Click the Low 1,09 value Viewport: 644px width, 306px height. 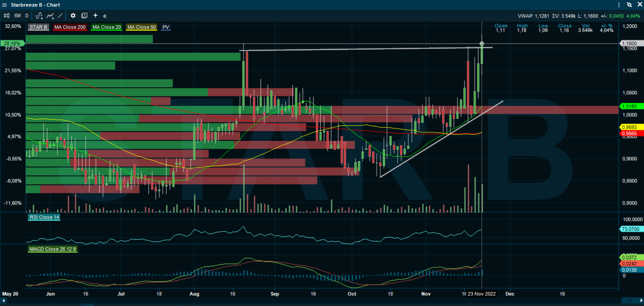pyautogui.click(x=543, y=30)
